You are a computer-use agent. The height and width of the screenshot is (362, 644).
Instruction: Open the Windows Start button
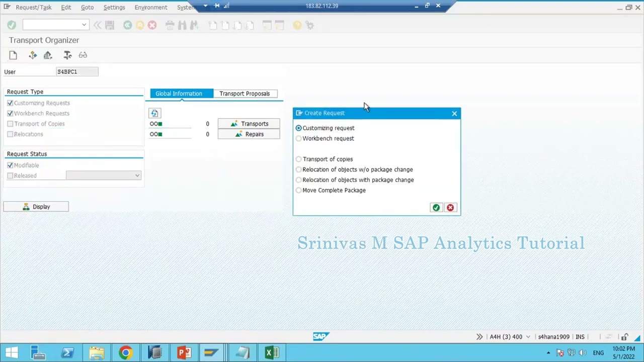[11, 352]
